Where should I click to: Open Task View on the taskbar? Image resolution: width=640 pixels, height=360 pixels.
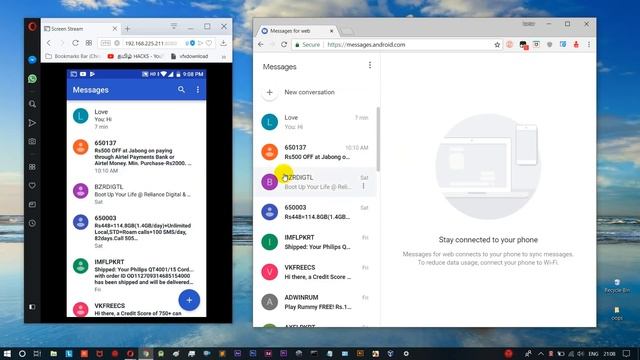pyautogui.click(x=37, y=353)
